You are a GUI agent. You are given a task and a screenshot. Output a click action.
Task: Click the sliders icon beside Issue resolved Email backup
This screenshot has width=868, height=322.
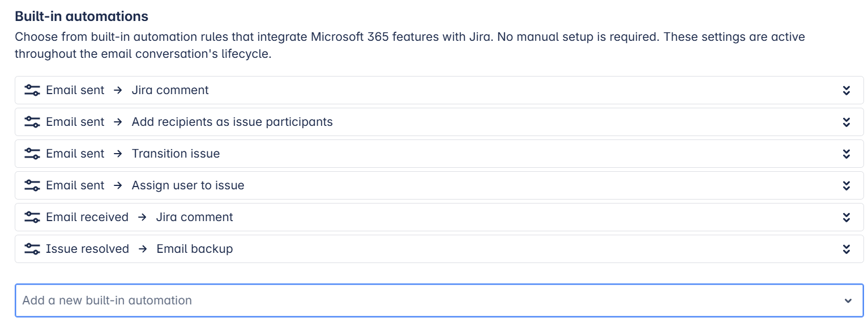pos(32,249)
